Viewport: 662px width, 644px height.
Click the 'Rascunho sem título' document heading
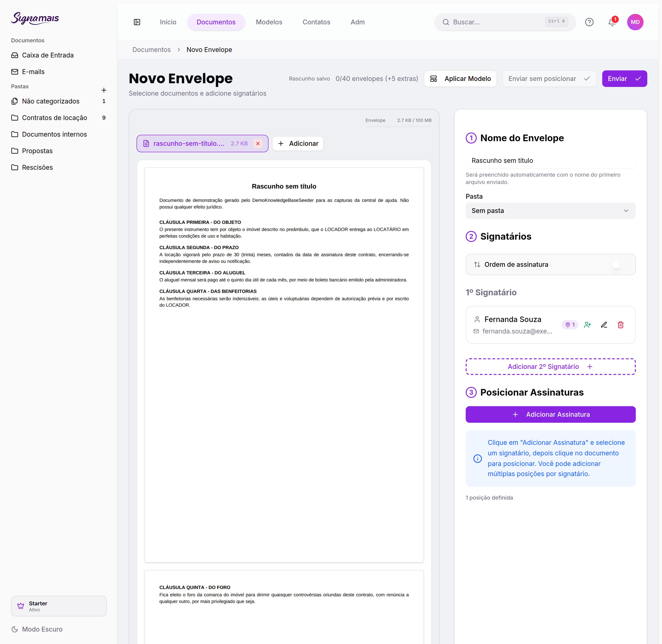(284, 186)
